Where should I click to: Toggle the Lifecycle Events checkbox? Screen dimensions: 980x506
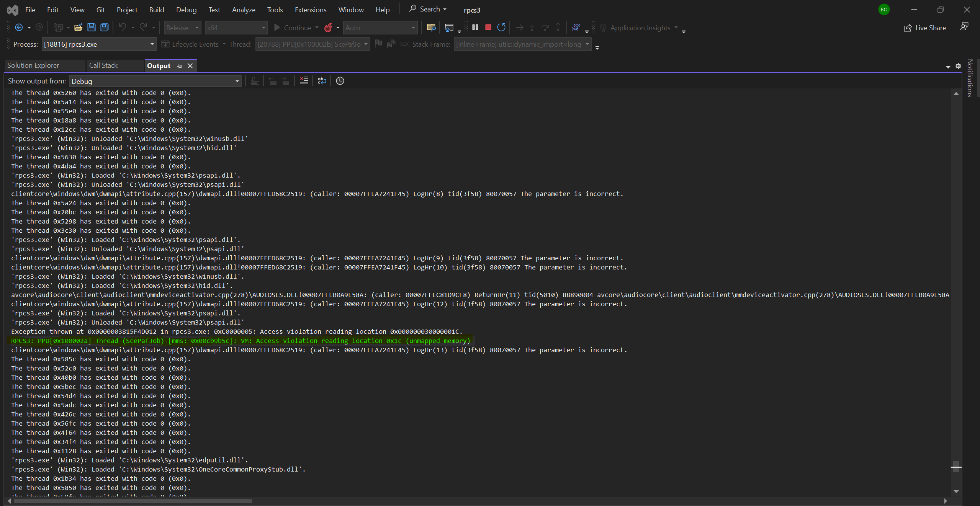pyautogui.click(x=165, y=44)
